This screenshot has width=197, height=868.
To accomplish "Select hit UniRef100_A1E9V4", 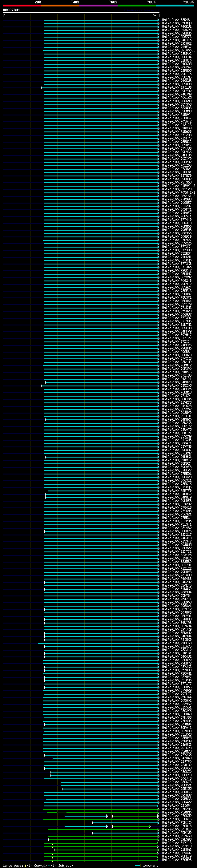I will [x=177, y=115].
